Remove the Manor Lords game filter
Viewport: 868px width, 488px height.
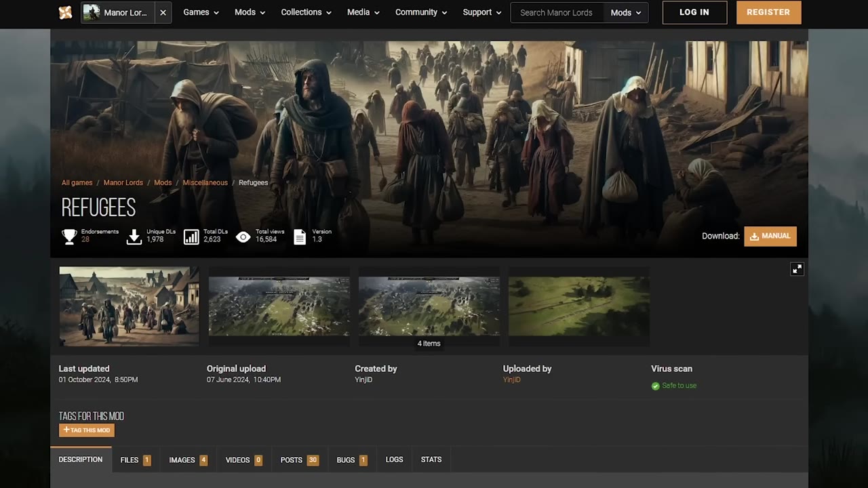coord(163,12)
